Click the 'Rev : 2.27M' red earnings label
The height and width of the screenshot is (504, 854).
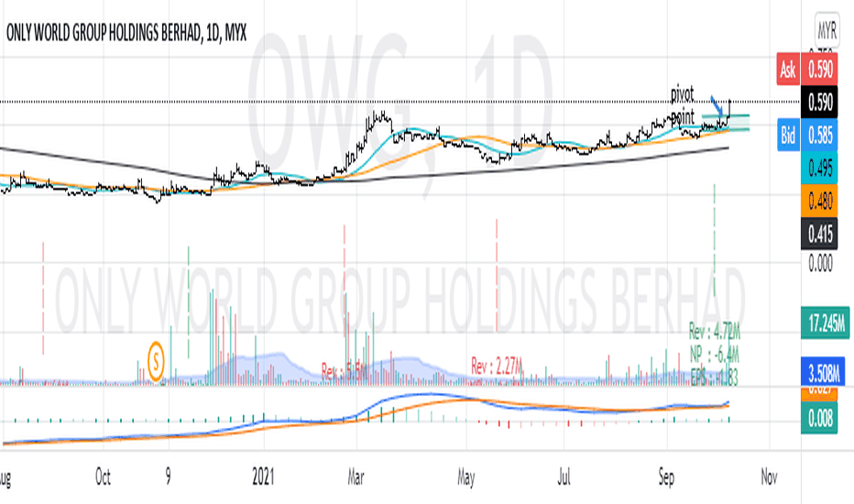(x=496, y=366)
